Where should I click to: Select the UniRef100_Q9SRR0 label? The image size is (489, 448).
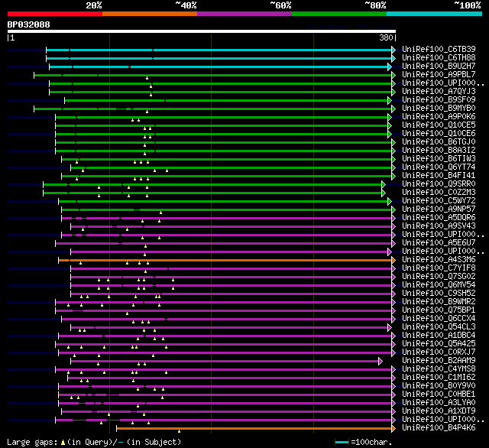pos(439,184)
